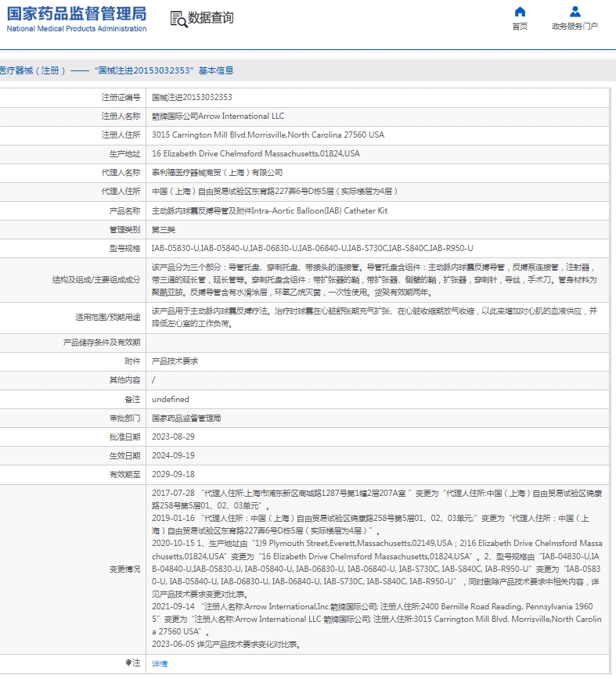Click the 批准日期 row label
This screenshot has width=616, height=679.
(124, 437)
